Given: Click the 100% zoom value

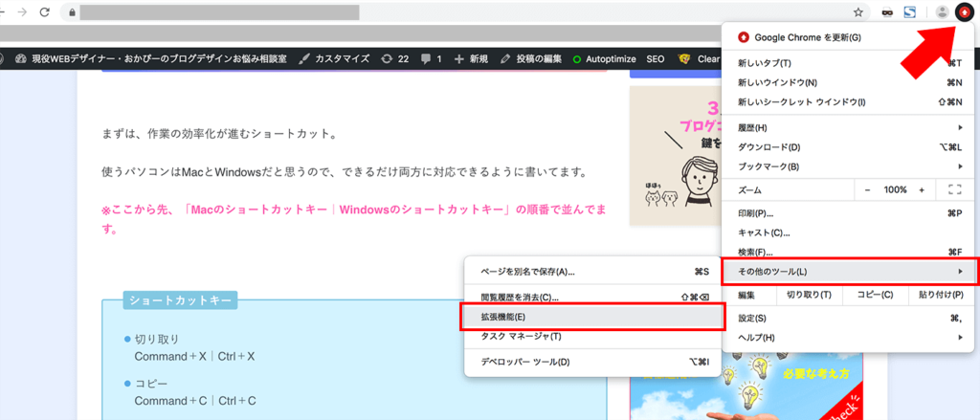Looking at the screenshot, I should 895,189.
